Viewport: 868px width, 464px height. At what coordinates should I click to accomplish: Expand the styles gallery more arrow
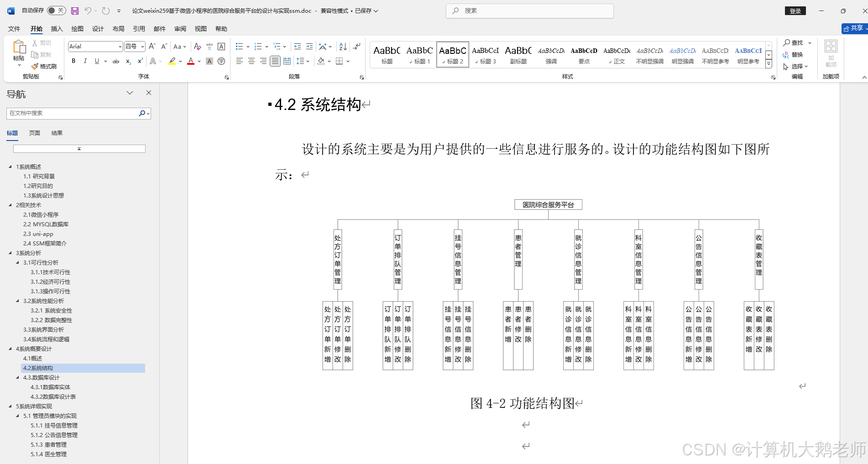pyautogui.click(x=769, y=64)
